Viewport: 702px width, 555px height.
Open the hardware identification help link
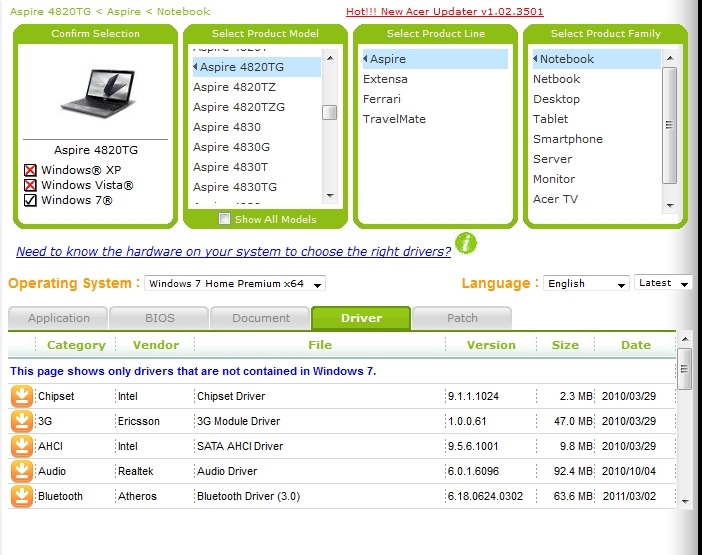coord(233,252)
